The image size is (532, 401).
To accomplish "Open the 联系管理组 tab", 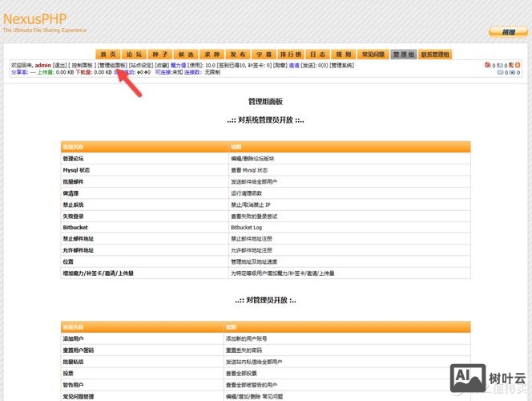I will coord(435,55).
